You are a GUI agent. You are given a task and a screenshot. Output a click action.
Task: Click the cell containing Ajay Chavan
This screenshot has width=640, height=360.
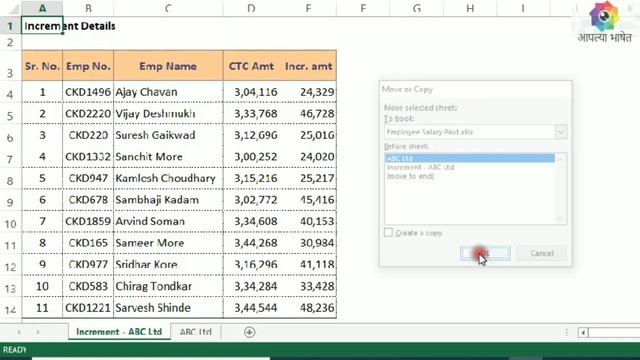click(x=168, y=92)
